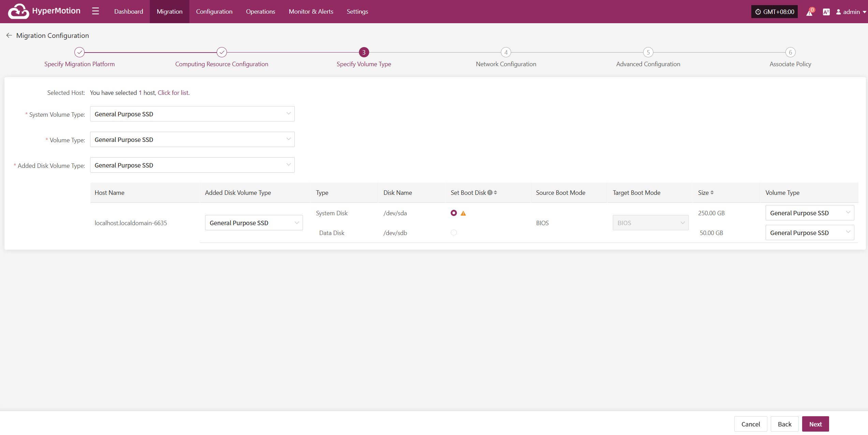Click the Associate Policy step label

(790, 64)
